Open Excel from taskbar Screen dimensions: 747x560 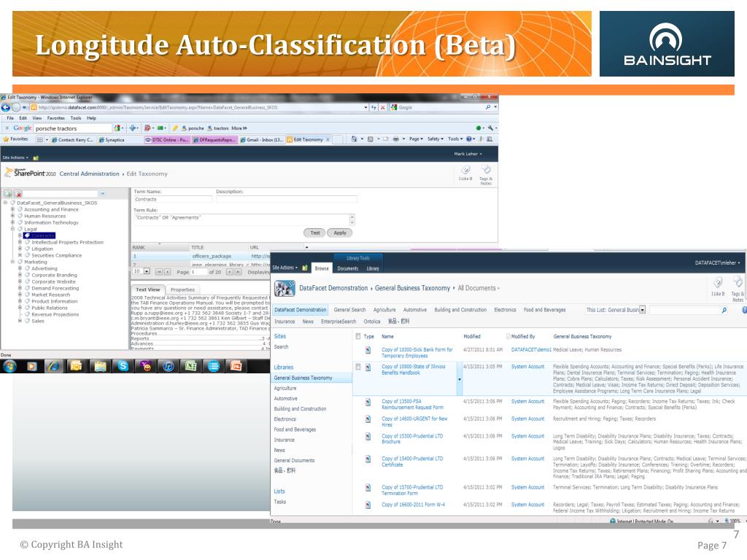tap(191, 366)
